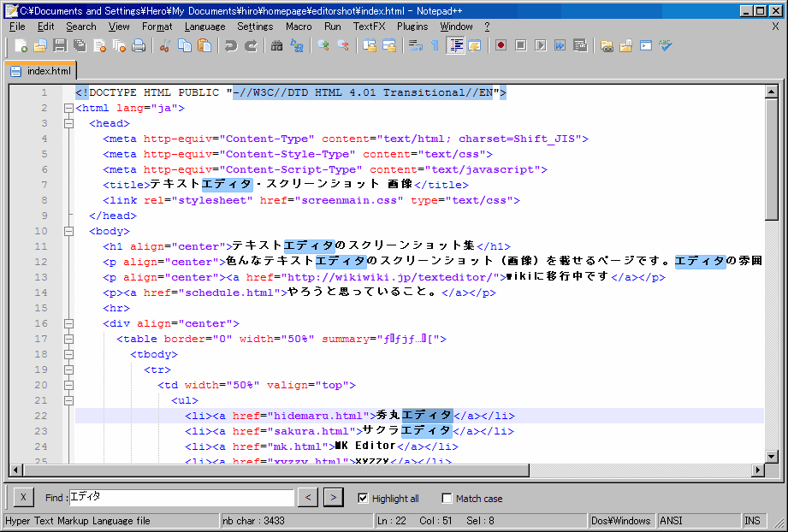The height and width of the screenshot is (532, 788).
Task: Click the find next ">" button
Action: [333, 498]
